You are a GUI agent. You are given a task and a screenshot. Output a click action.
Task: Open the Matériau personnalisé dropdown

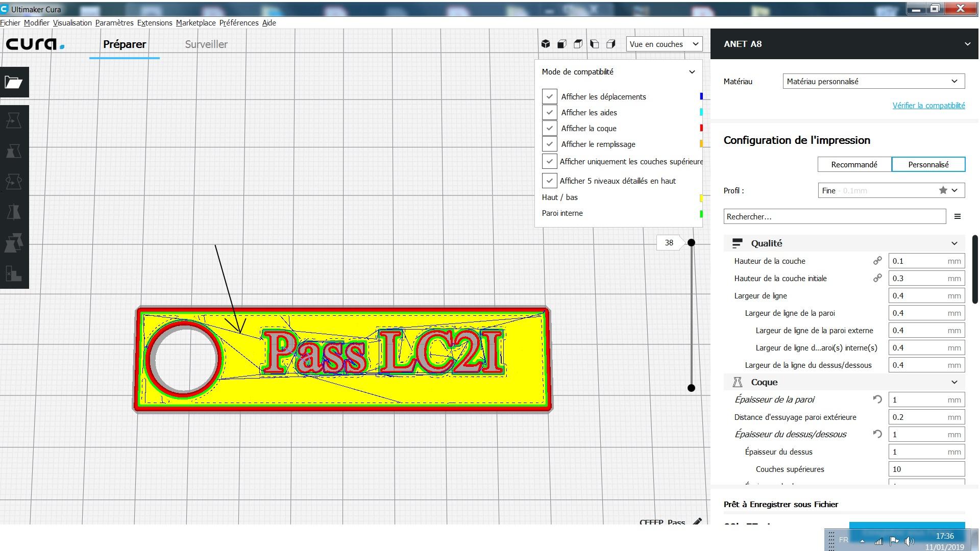coord(873,81)
